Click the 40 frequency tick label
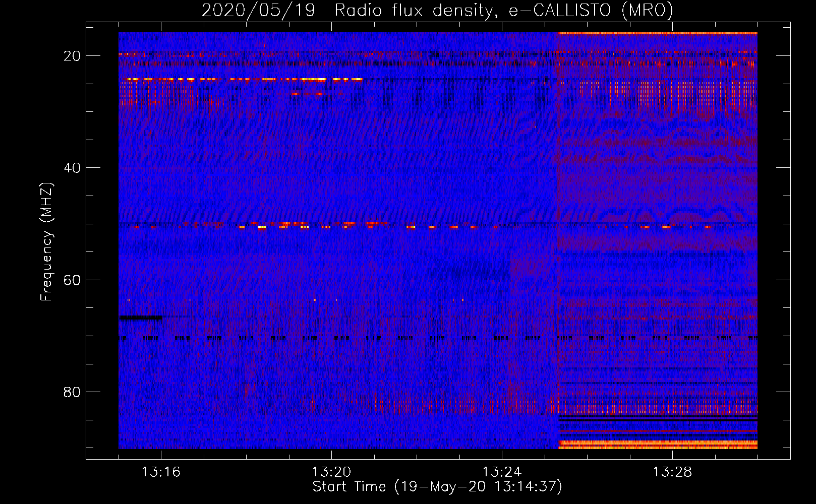 pyautogui.click(x=73, y=168)
